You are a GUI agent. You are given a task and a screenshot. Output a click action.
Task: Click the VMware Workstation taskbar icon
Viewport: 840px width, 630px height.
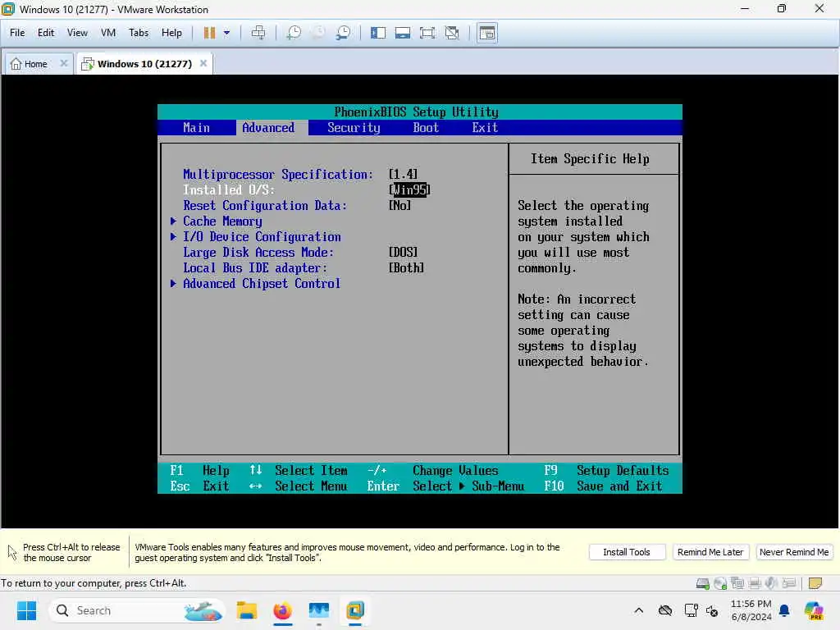354,610
